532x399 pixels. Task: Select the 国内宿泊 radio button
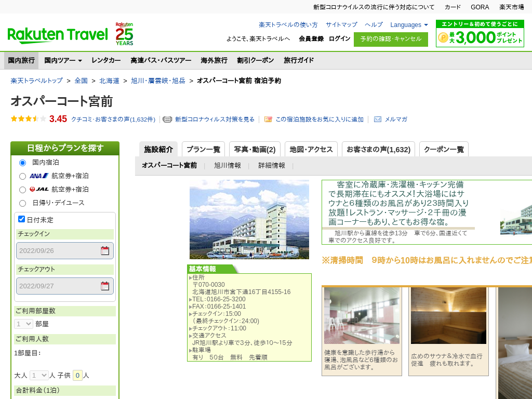pos(22,163)
